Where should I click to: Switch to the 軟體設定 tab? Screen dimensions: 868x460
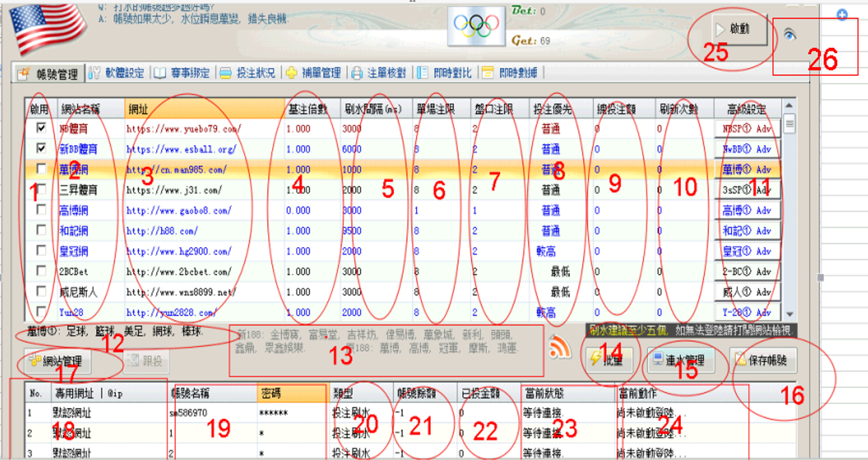coord(117,73)
